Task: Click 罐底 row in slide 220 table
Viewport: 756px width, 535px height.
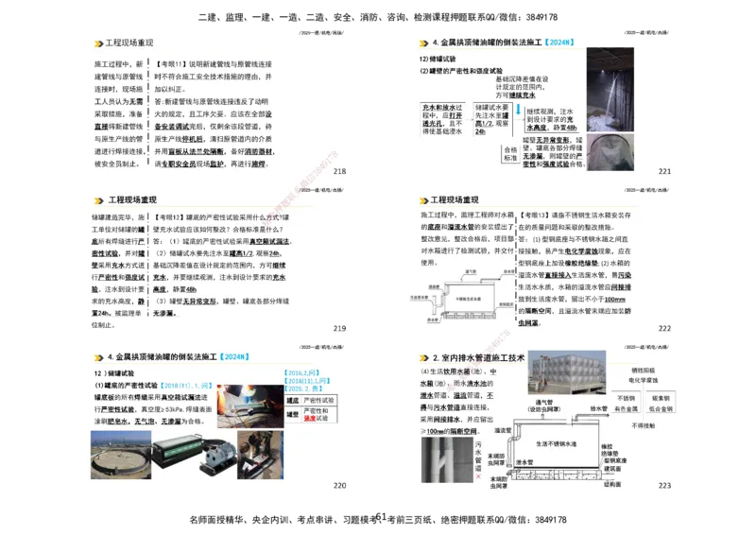Action: (311, 401)
